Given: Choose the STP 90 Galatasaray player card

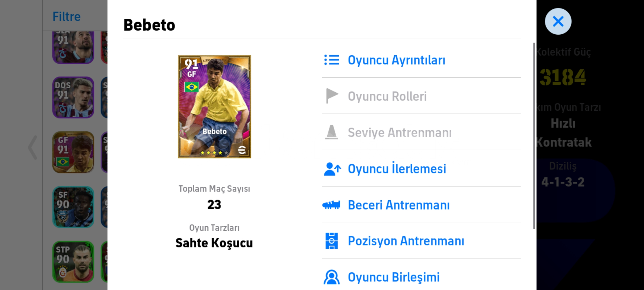Looking at the screenshot, I should [73, 262].
